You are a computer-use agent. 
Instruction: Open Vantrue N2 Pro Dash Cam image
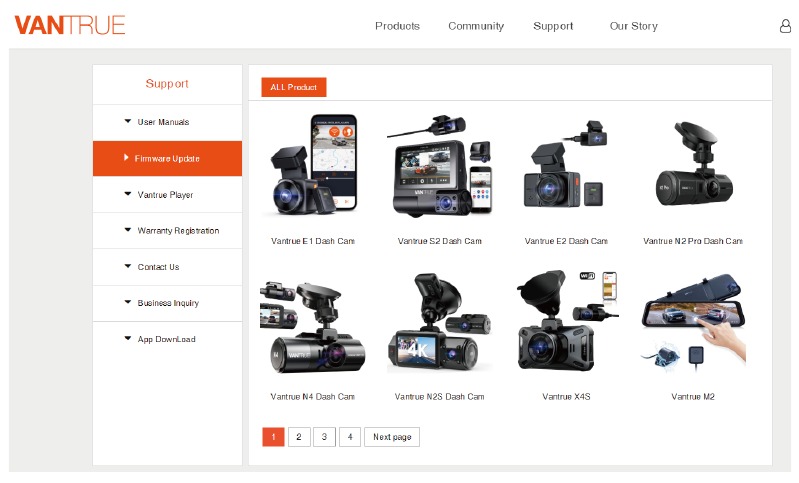point(693,164)
